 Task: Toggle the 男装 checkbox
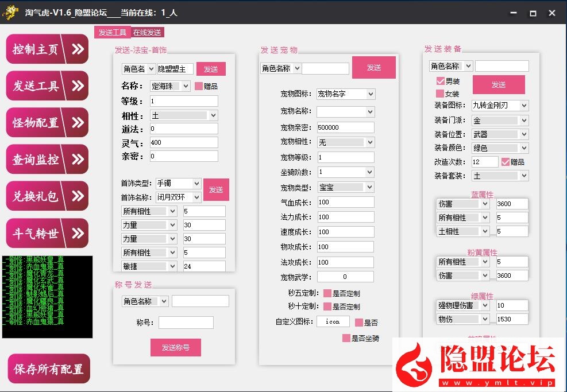coord(441,81)
